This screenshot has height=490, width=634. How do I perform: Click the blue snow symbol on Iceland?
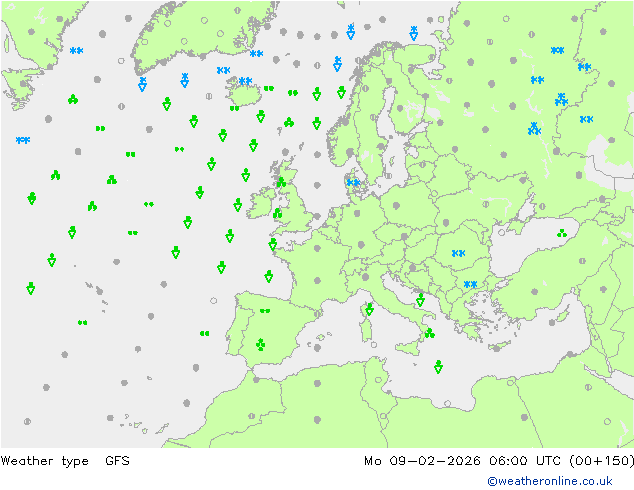coord(245,82)
